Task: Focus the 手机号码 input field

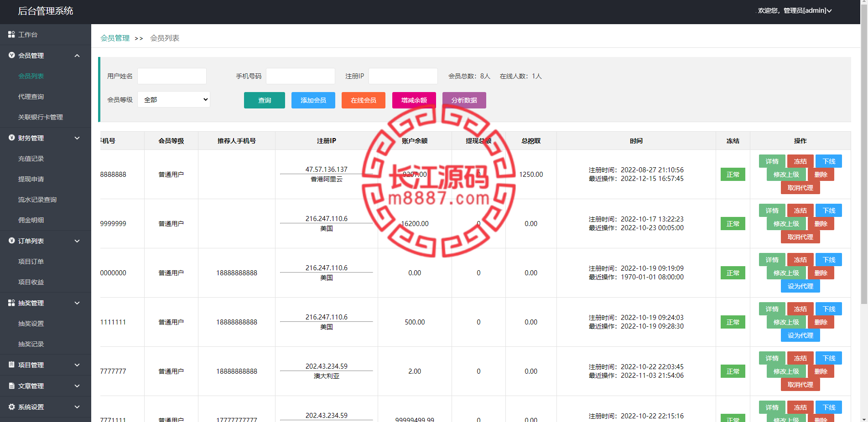Action: point(301,76)
